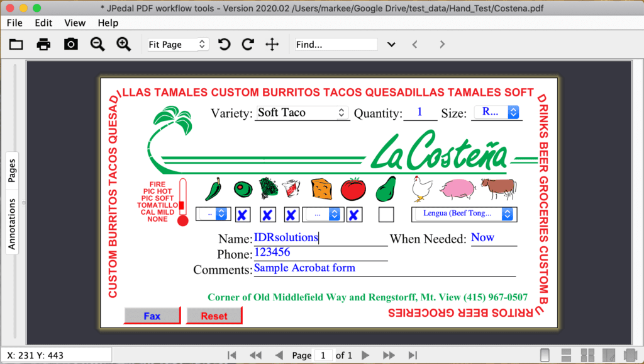Rotate the page counterclockwise
Image resolution: width=644 pixels, height=364 pixels.
pyautogui.click(x=224, y=44)
